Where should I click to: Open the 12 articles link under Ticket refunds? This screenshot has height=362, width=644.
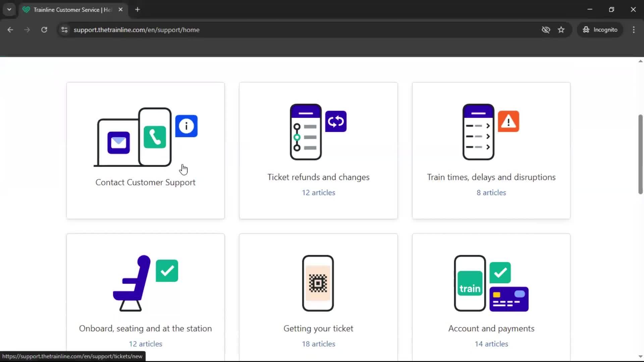318,192
